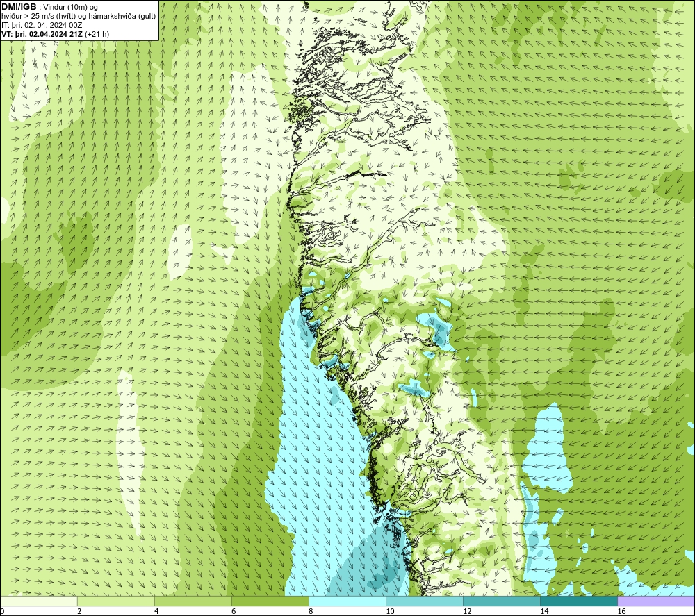
Task: Click legend tick label 10
Action: pyautogui.click(x=390, y=611)
